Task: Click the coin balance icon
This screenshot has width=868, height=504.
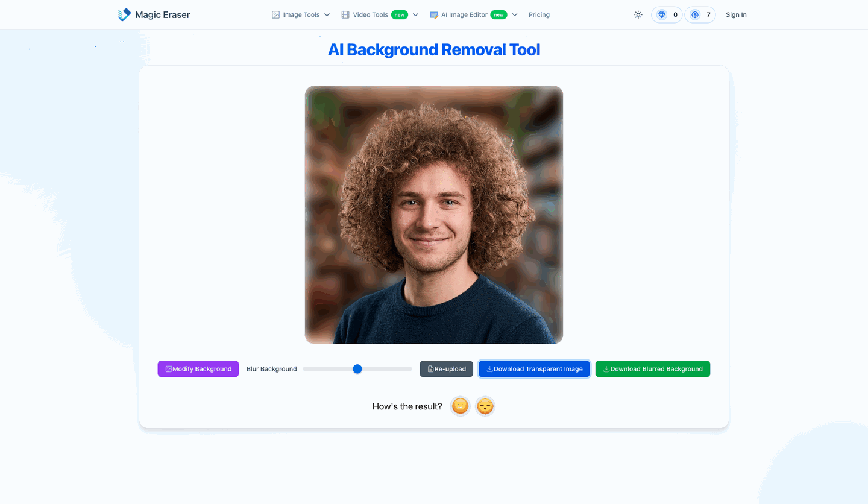Action: point(695,15)
